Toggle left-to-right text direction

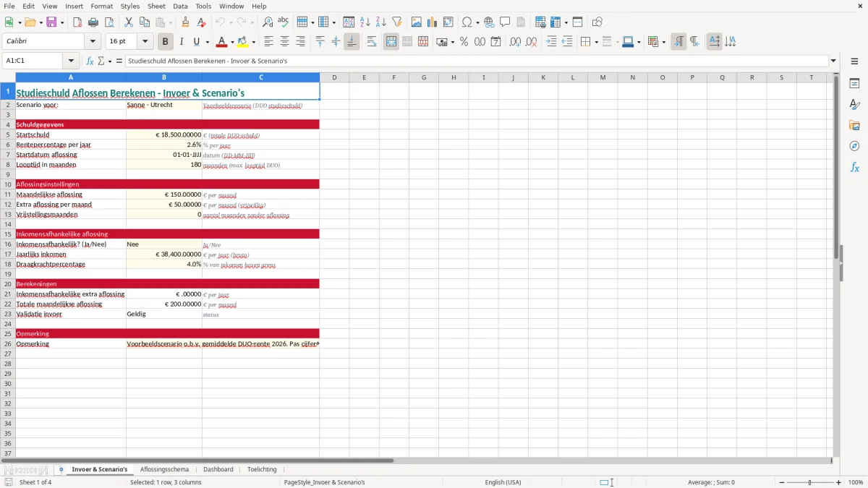(x=678, y=42)
